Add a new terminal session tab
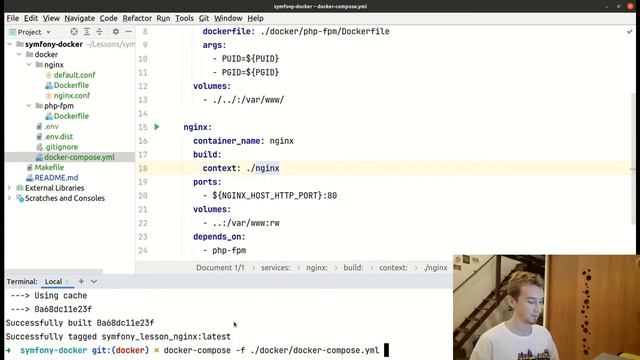The height and width of the screenshot is (360, 640). pyautogui.click(x=81, y=281)
